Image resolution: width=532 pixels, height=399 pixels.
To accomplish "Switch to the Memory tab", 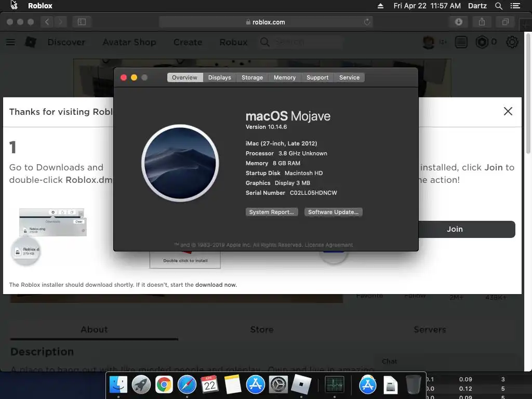I will (285, 77).
